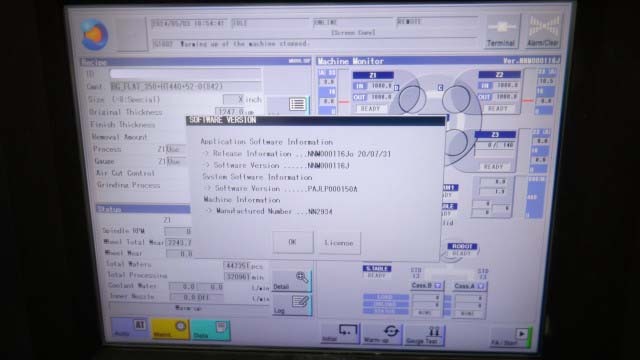Switch to Manual mode
This screenshot has height=360, width=640.
coord(170,329)
